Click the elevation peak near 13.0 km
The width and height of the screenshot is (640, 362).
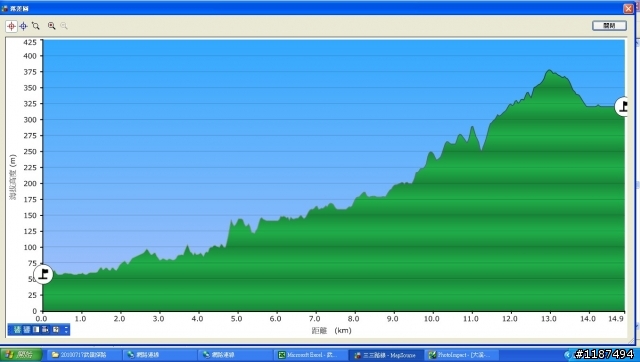[549, 71]
